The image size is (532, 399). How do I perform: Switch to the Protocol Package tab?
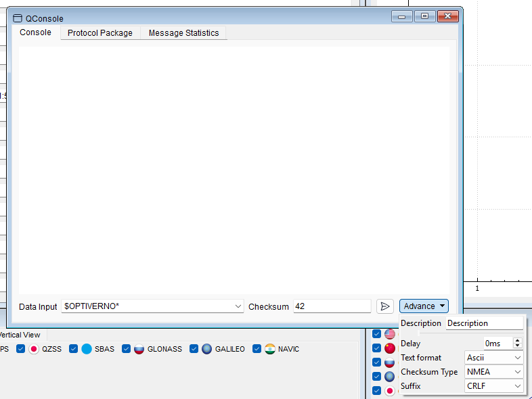click(x=100, y=33)
